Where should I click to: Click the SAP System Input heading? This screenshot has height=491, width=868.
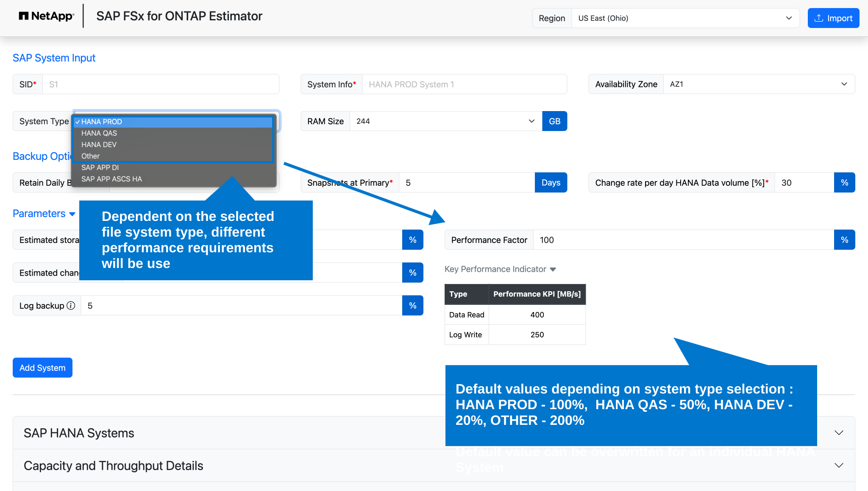tap(54, 58)
